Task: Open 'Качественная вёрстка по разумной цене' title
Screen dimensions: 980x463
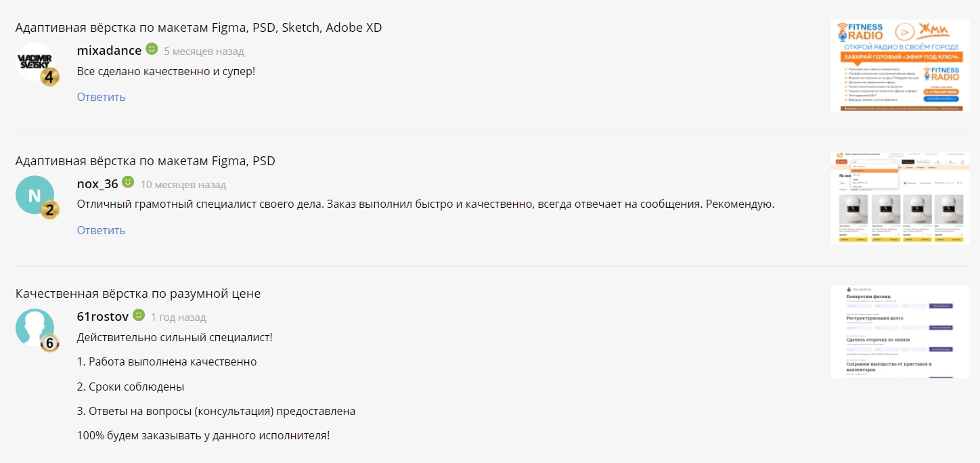Action: 138,294
